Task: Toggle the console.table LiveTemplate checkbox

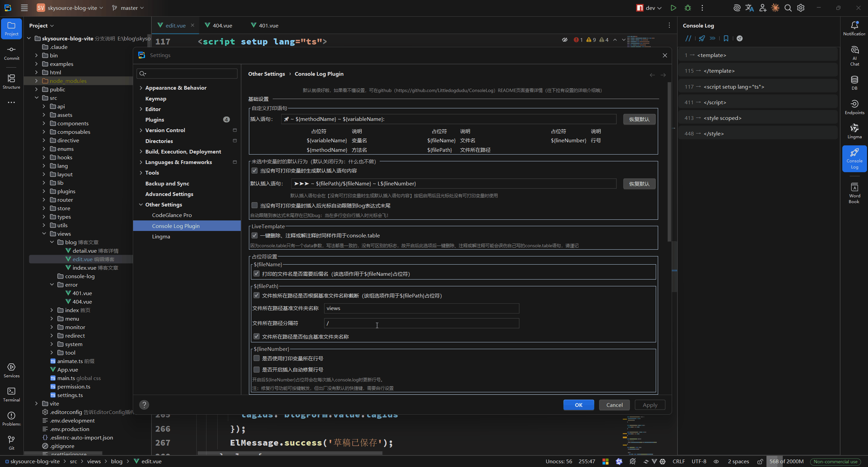Action: click(x=254, y=235)
